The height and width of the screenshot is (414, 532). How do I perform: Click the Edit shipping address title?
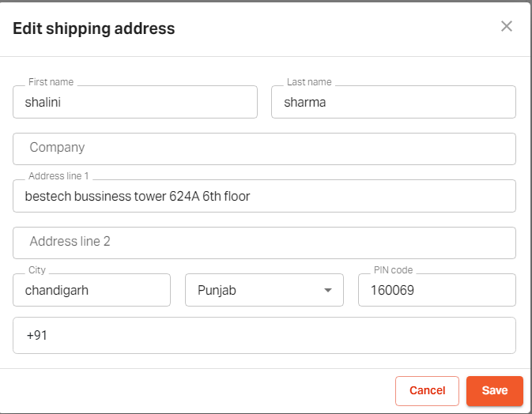93,29
